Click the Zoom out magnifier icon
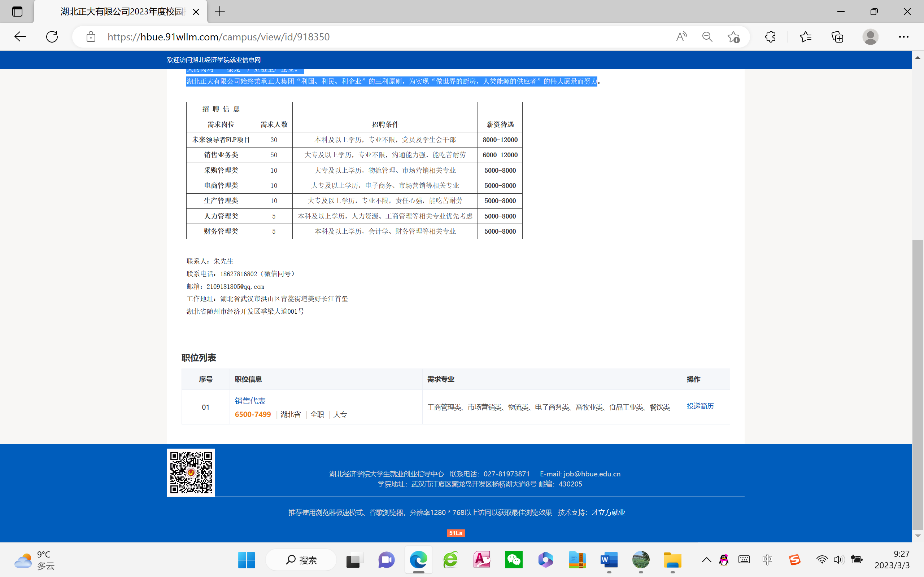The height and width of the screenshot is (577, 924). [x=707, y=37]
